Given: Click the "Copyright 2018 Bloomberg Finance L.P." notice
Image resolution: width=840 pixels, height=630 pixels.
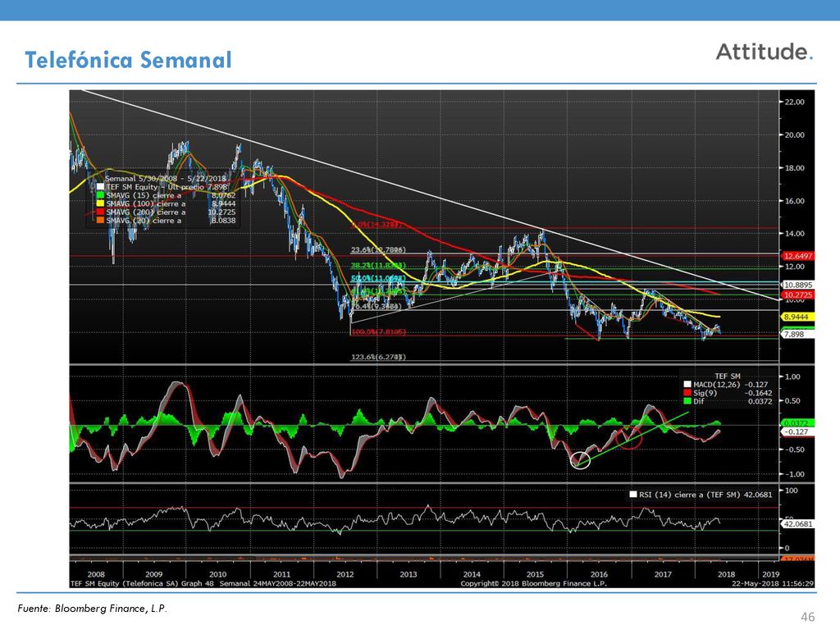Looking at the screenshot, I should [x=533, y=583].
